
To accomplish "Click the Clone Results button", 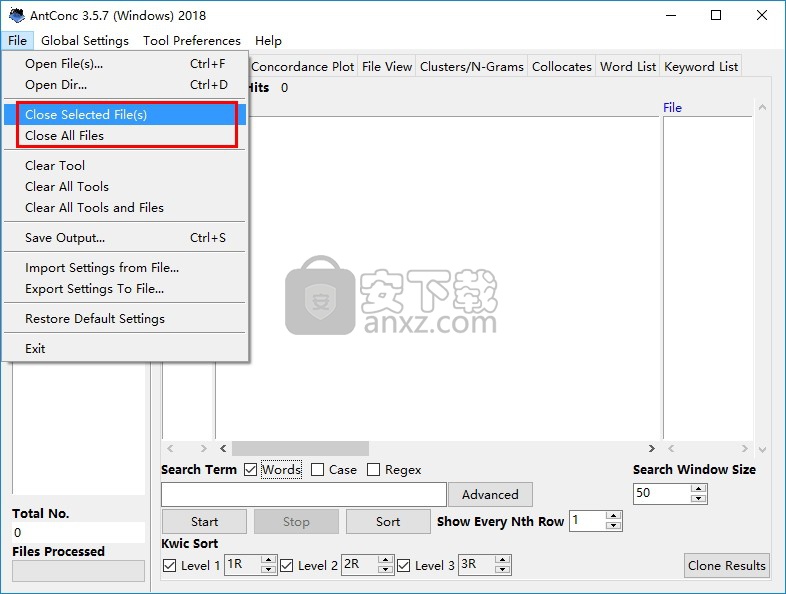I will (x=726, y=565).
